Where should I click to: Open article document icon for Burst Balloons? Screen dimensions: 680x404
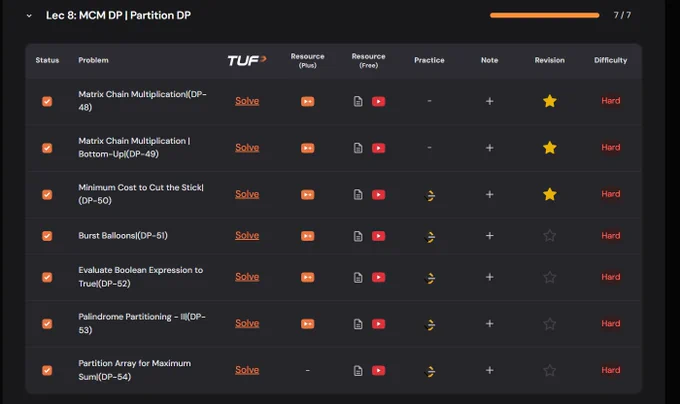point(358,236)
